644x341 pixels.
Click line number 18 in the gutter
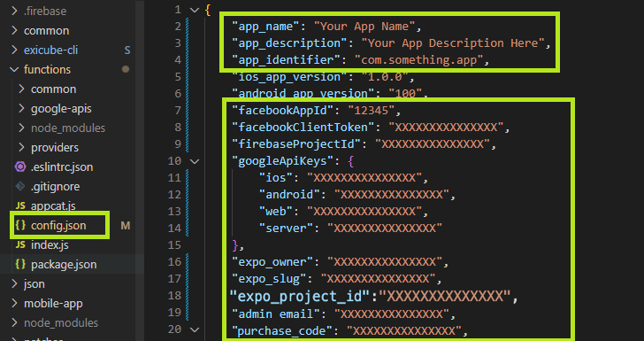pyautogui.click(x=174, y=296)
